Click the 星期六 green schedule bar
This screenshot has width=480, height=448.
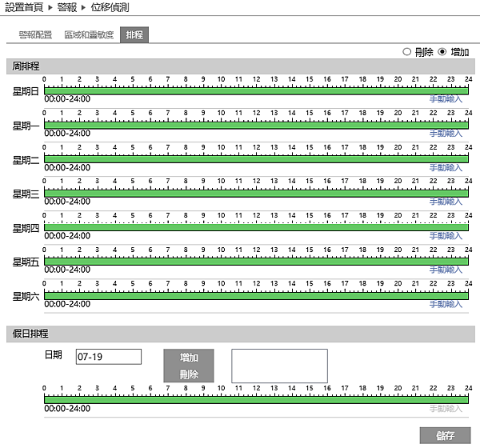point(256,296)
